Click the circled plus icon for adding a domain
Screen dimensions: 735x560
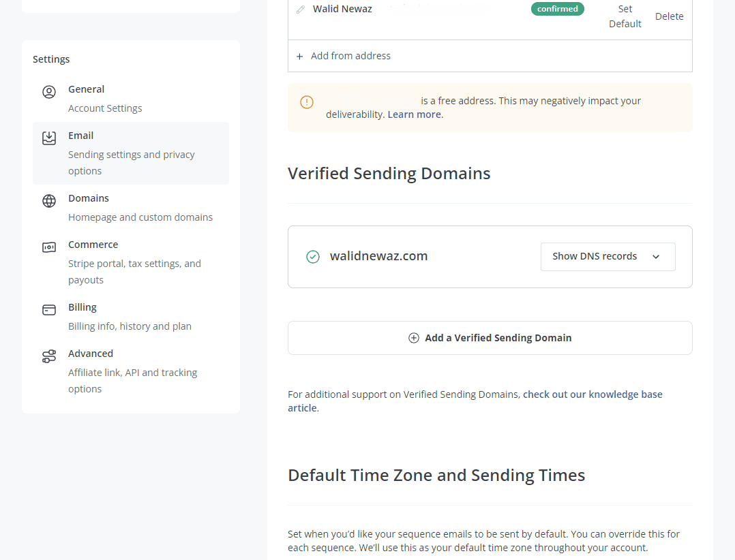[413, 338]
